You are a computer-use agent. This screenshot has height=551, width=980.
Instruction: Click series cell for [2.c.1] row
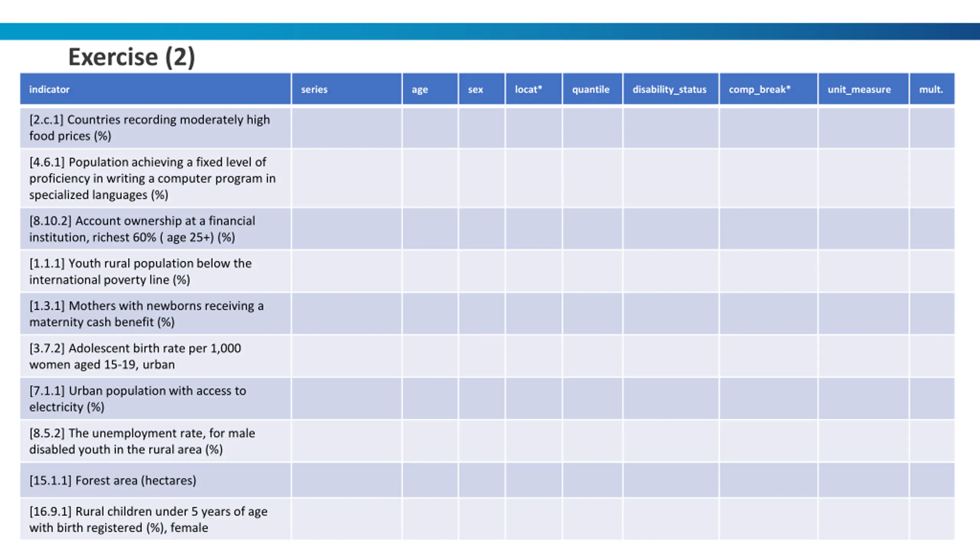pyautogui.click(x=346, y=128)
